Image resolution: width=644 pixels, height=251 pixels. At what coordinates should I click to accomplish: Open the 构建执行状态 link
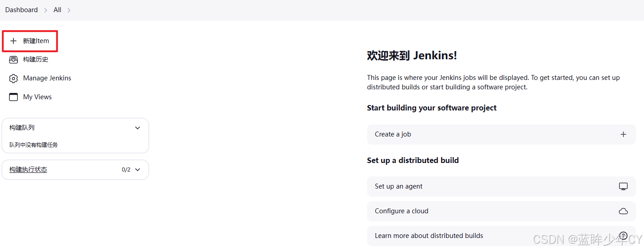click(x=28, y=170)
